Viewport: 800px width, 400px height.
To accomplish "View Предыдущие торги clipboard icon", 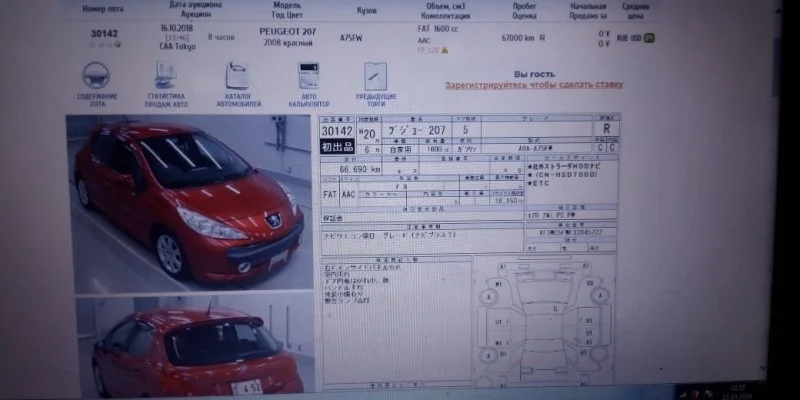I will point(376,77).
